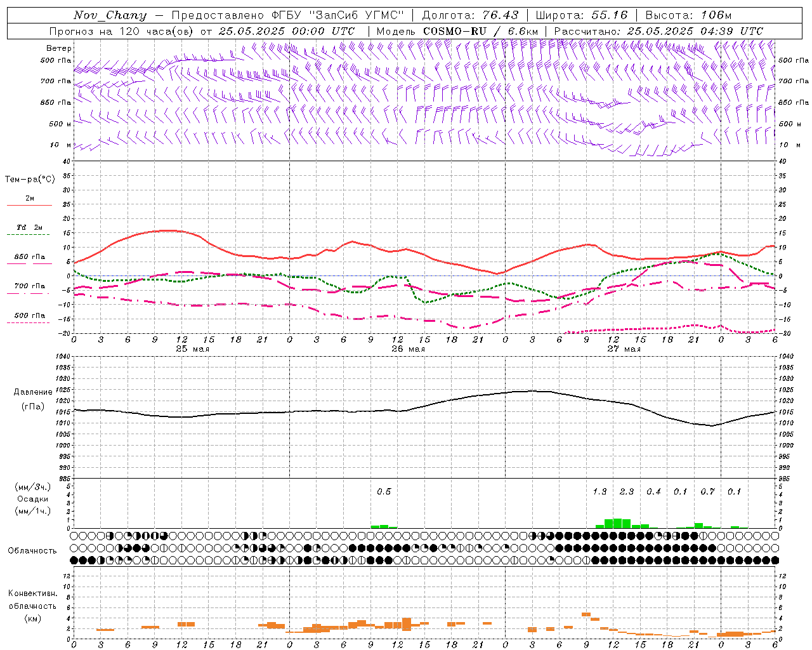Click the "(км)" convective height unit label
The height and width of the screenshot is (650, 812).
pos(32,618)
